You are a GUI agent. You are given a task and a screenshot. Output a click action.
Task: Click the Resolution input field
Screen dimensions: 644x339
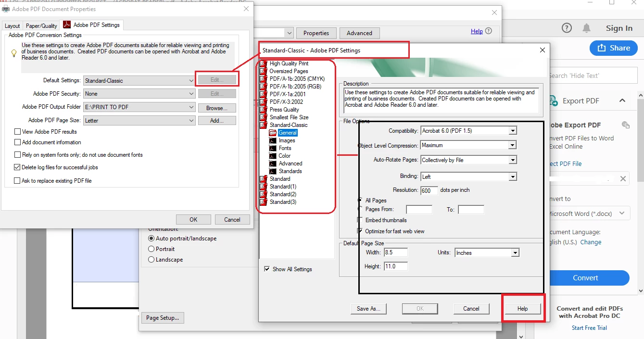point(429,190)
